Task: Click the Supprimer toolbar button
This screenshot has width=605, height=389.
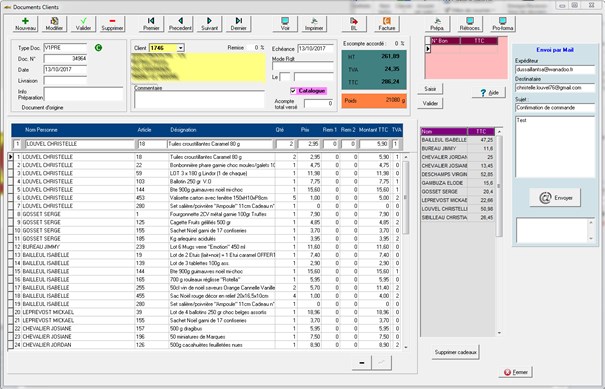Action: click(x=112, y=24)
